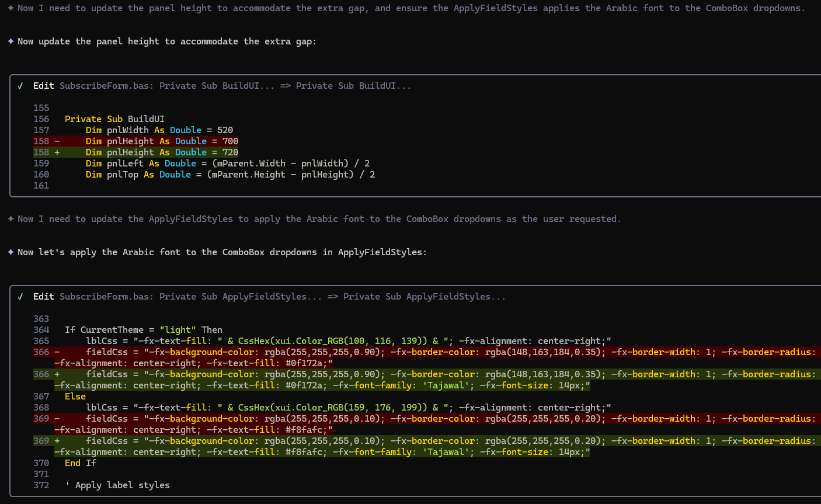Screen dimensions: 821x504
Task: Select the removed line setting pnlHeight to 700
Action: tap(162, 141)
